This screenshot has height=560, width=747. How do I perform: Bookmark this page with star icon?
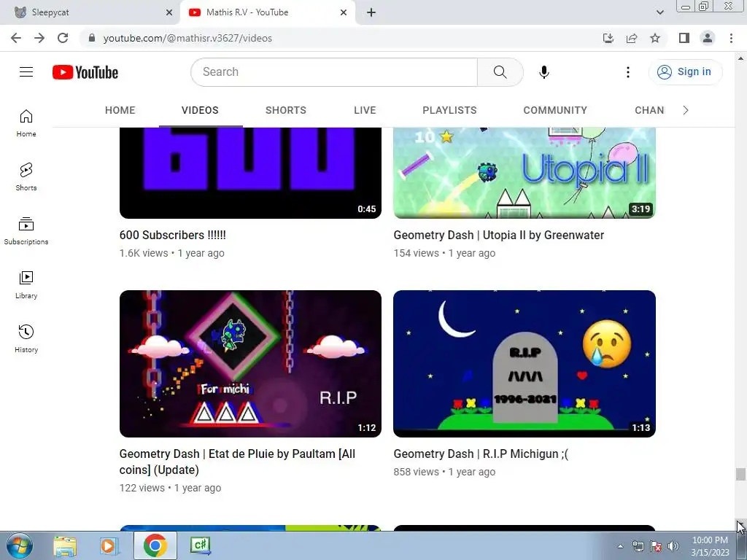tap(655, 38)
